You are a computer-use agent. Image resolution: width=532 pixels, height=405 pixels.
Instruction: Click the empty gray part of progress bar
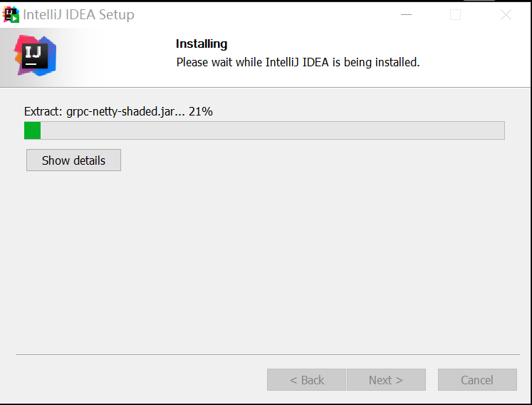coord(273,130)
